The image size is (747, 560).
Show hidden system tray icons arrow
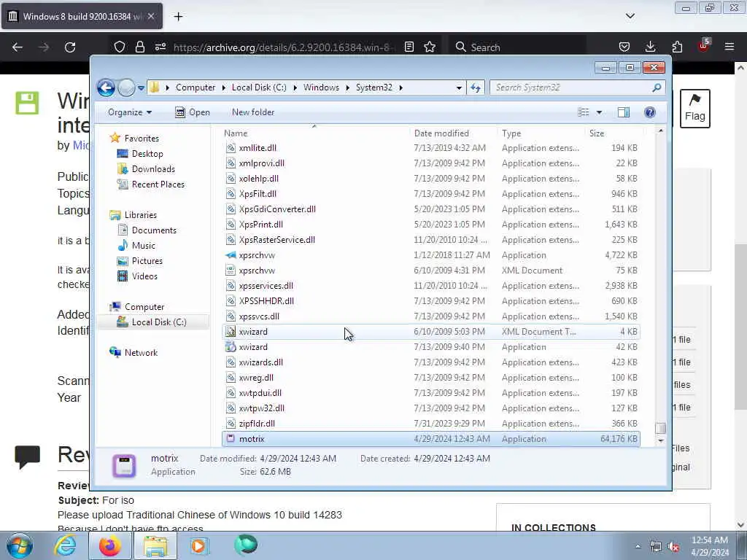coord(638,547)
